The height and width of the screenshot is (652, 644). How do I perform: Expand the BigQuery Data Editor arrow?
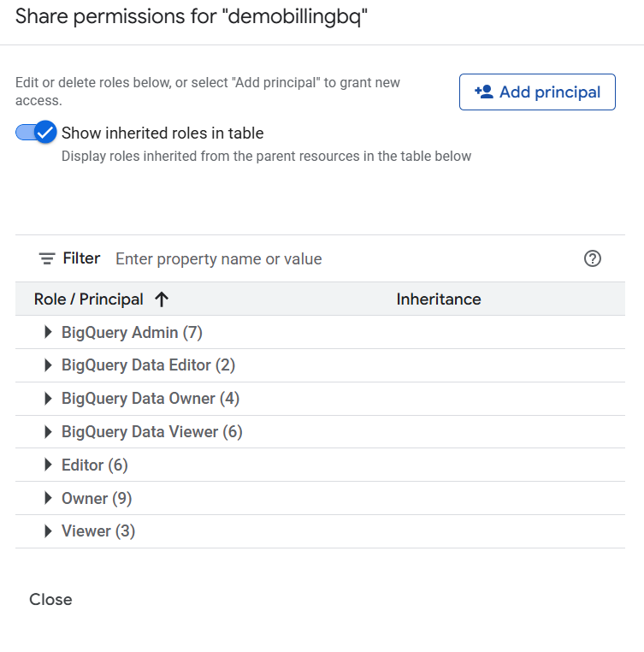pyautogui.click(x=48, y=365)
